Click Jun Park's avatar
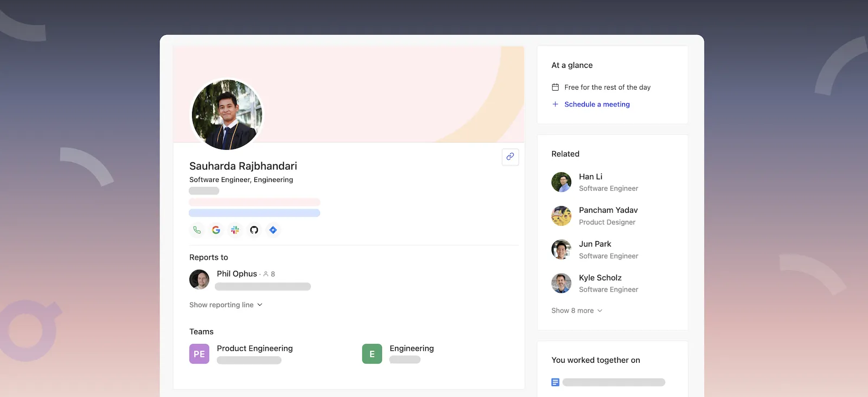Image resolution: width=868 pixels, height=397 pixels. tap(561, 250)
